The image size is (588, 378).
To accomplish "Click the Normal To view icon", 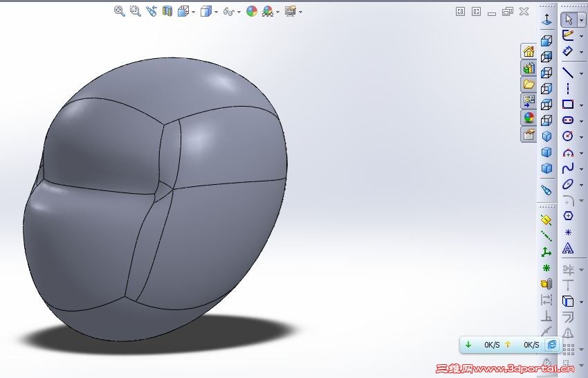I will [546, 19].
